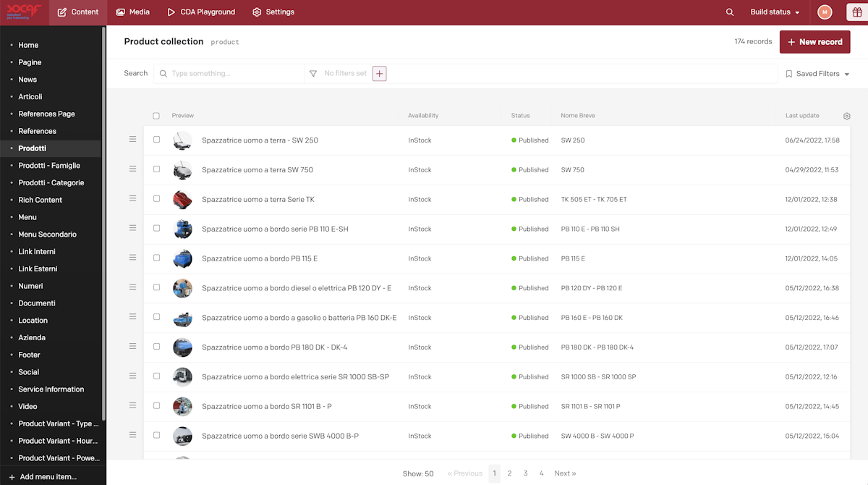Check the PB 120 DY - E row checkbox
The width and height of the screenshot is (868, 485).
pos(156,287)
